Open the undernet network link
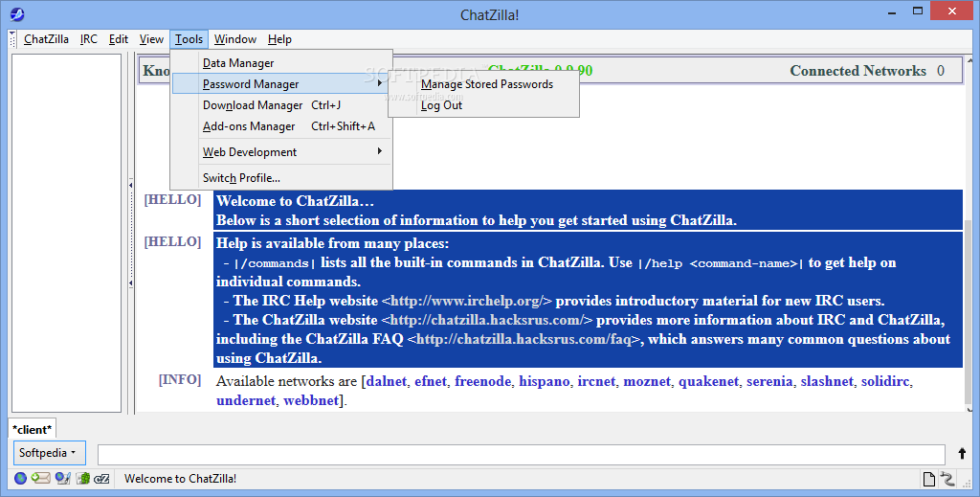 (246, 400)
